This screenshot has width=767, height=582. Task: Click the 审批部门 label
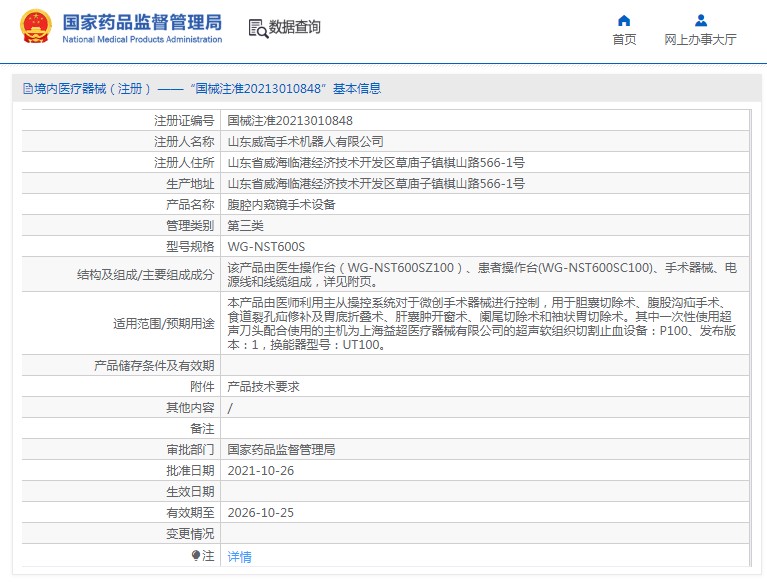[190, 449]
